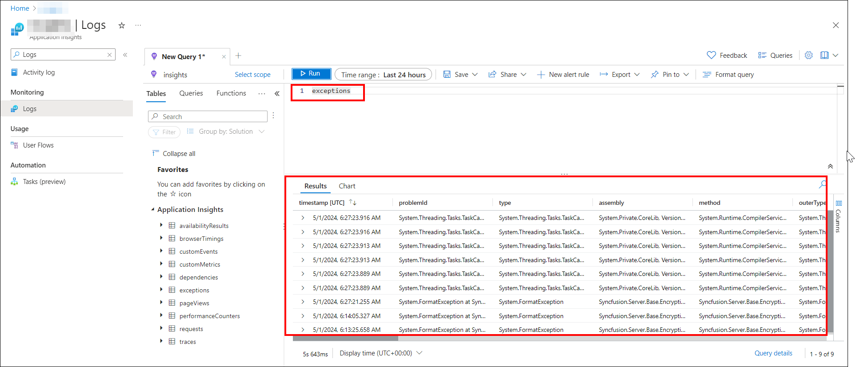
Task: Click Format query
Action: pyautogui.click(x=728, y=75)
